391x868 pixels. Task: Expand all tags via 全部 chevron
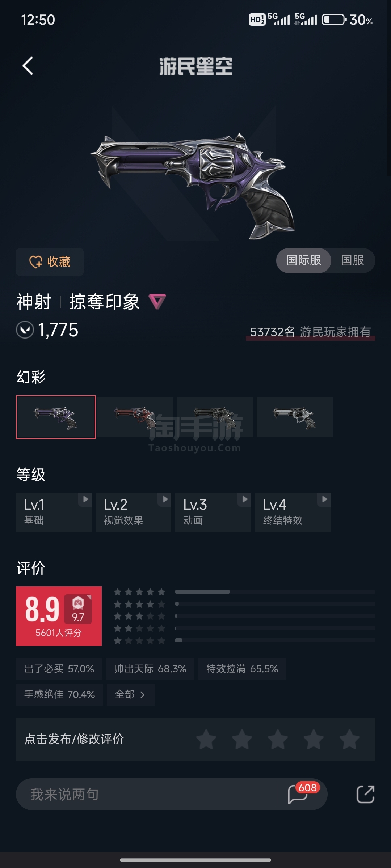[130, 694]
